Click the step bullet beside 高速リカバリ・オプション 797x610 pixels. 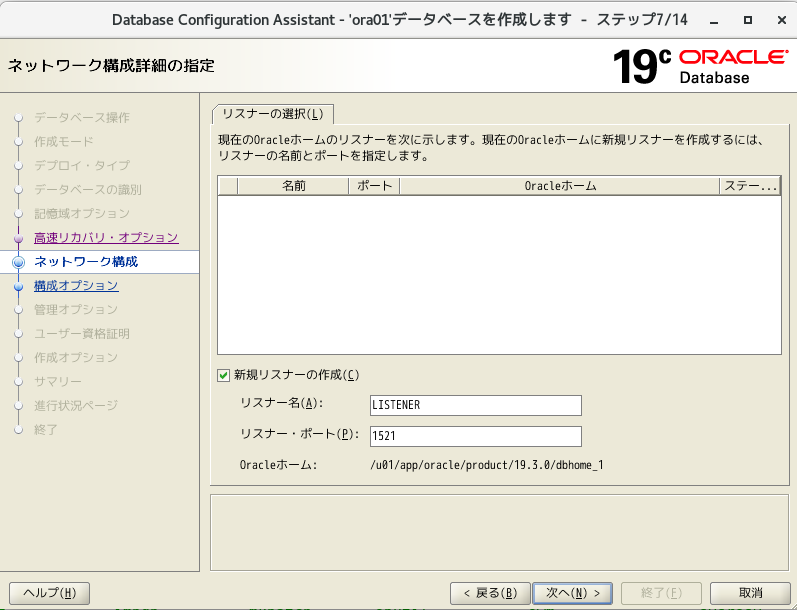click(18, 238)
